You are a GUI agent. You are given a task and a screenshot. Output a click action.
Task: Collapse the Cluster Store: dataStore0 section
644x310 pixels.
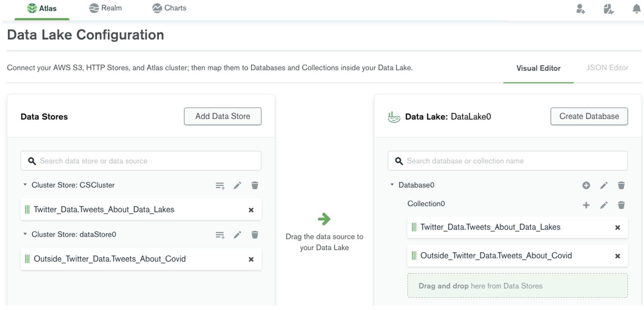[x=25, y=234]
